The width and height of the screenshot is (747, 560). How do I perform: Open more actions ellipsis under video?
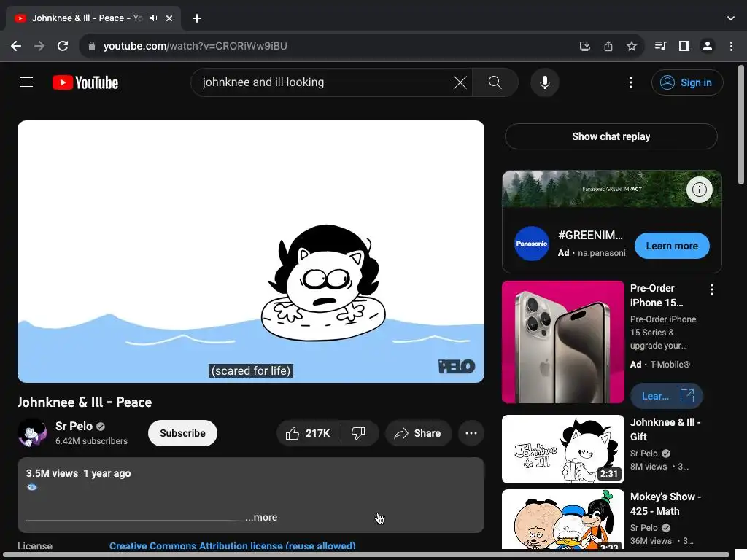click(471, 433)
